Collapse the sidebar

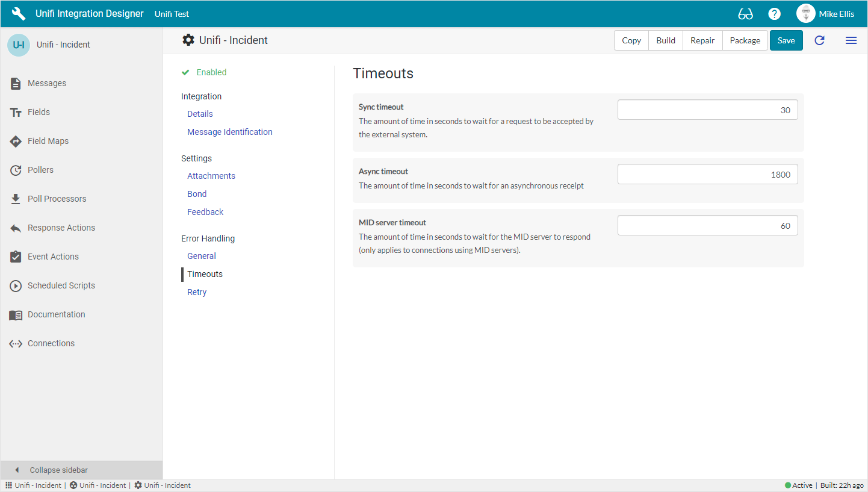[58, 470]
